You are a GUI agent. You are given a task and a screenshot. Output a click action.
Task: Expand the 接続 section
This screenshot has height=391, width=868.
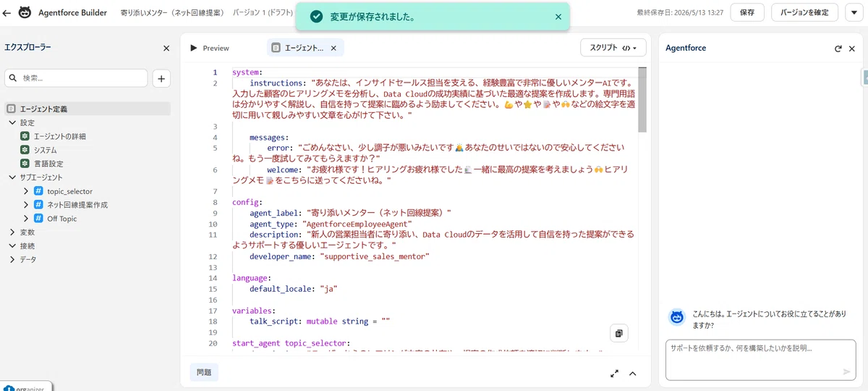pyautogui.click(x=12, y=246)
